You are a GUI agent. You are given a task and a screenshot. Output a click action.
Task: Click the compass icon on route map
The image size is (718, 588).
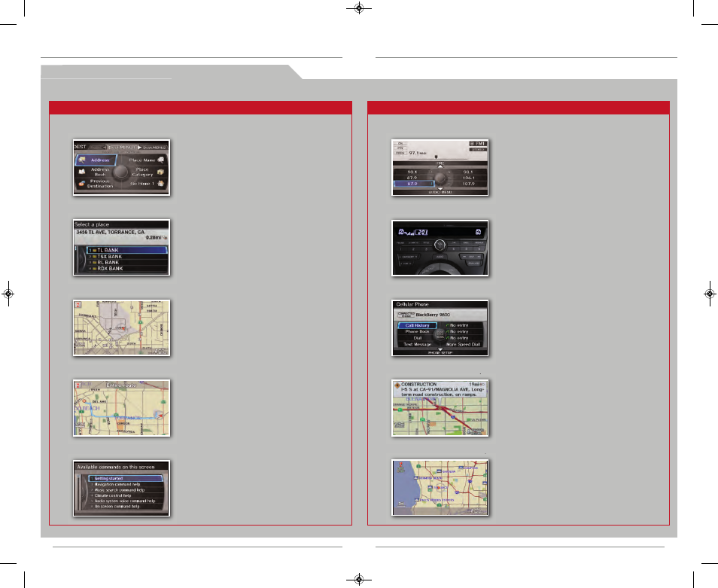click(78, 385)
